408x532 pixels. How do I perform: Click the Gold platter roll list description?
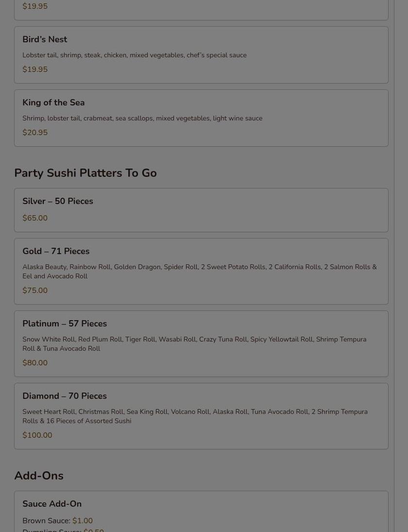click(199, 271)
